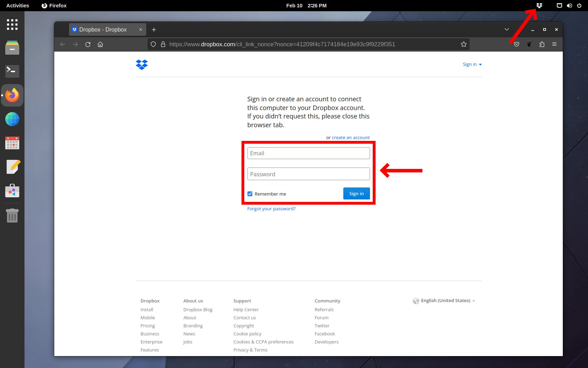Open the volume indicator in top bar
This screenshot has height=368, width=588.
[x=569, y=6]
